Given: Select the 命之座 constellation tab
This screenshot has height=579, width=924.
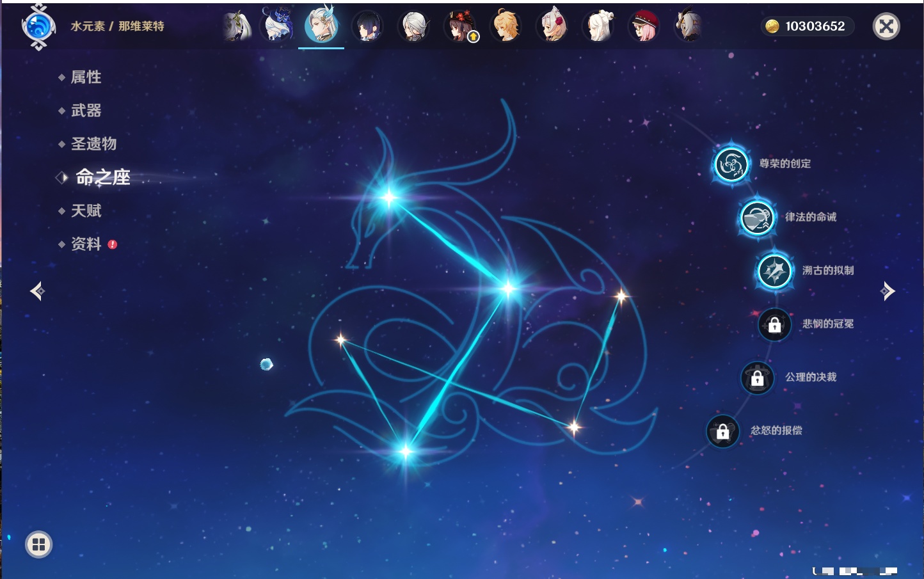Looking at the screenshot, I should (103, 177).
